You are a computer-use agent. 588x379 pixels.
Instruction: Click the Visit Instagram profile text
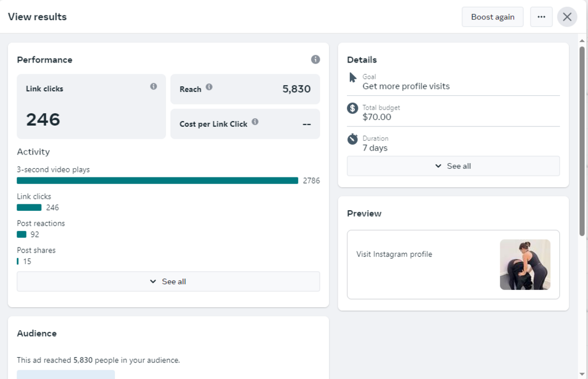click(394, 254)
